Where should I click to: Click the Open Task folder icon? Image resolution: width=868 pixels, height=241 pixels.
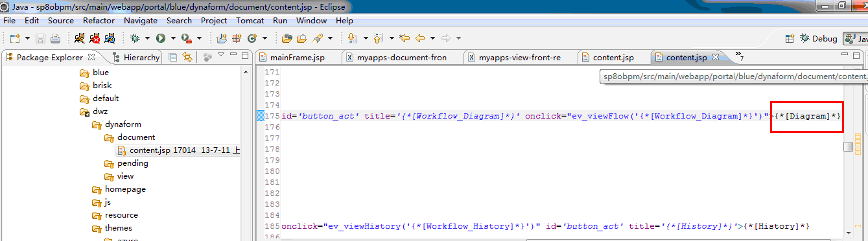301,38
